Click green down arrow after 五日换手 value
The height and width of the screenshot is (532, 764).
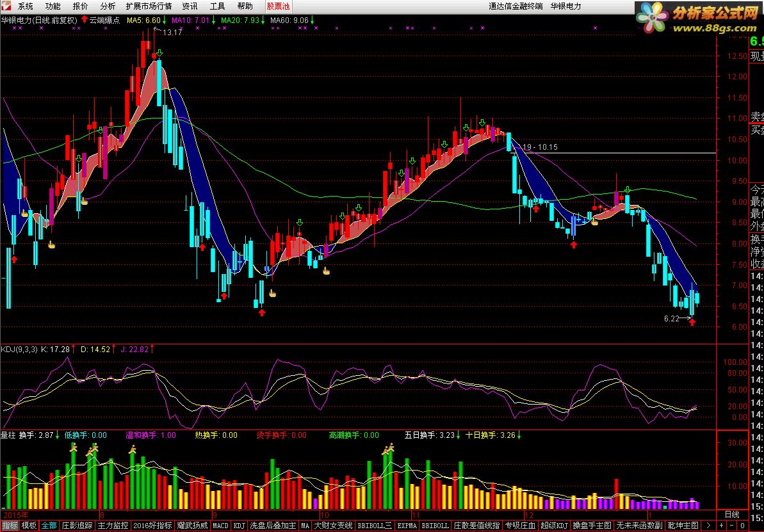tap(458, 435)
